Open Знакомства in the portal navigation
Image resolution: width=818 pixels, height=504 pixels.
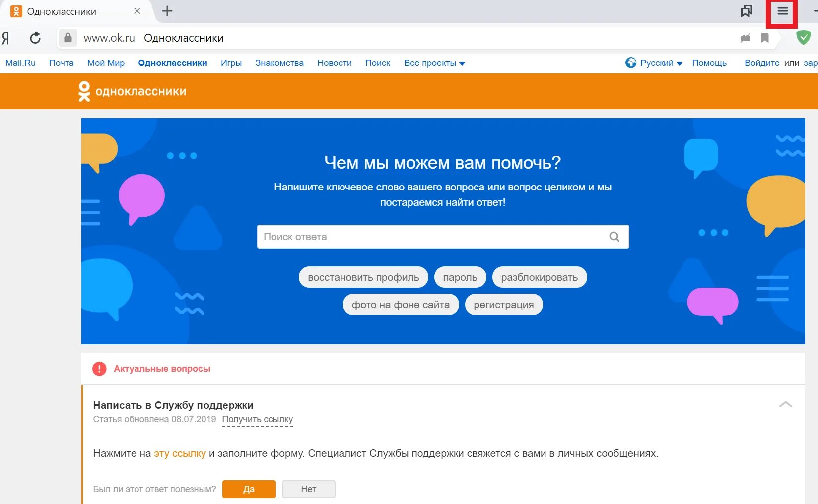click(279, 63)
